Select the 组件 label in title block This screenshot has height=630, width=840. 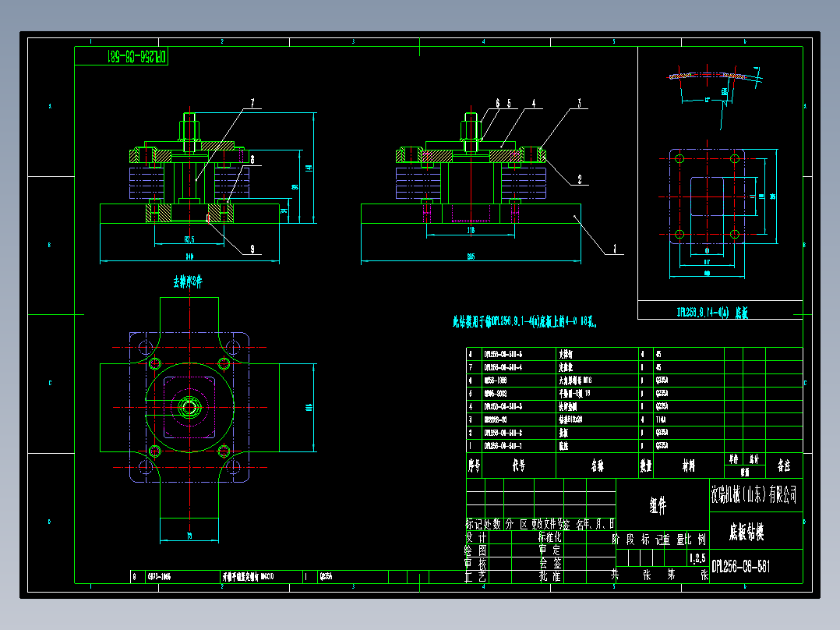pos(658,505)
